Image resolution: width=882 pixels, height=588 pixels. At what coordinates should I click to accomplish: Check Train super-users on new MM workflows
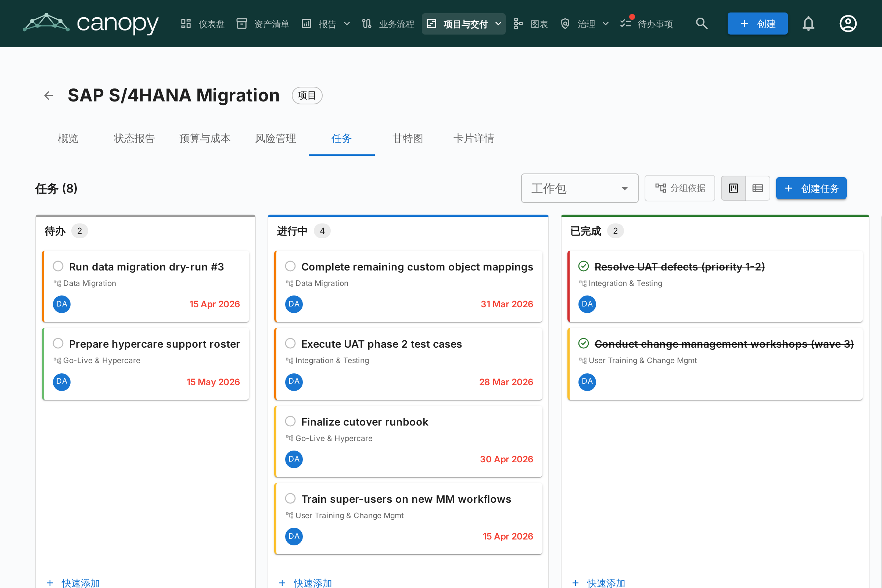coord(290,498)
